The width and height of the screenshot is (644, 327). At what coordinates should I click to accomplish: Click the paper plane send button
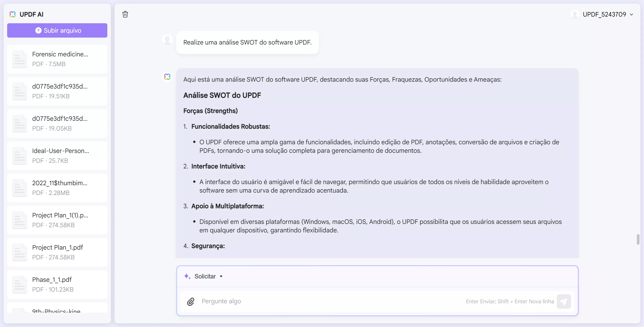click(x=564, y=302)
